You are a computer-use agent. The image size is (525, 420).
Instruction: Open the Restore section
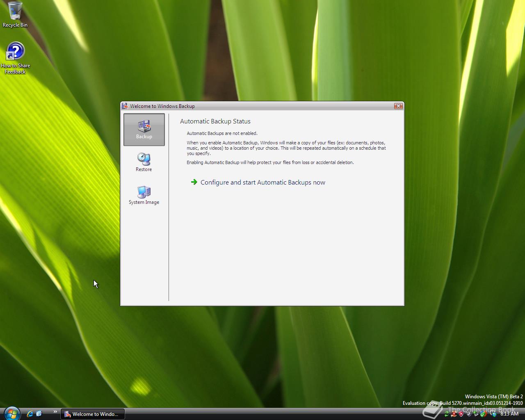144,162
